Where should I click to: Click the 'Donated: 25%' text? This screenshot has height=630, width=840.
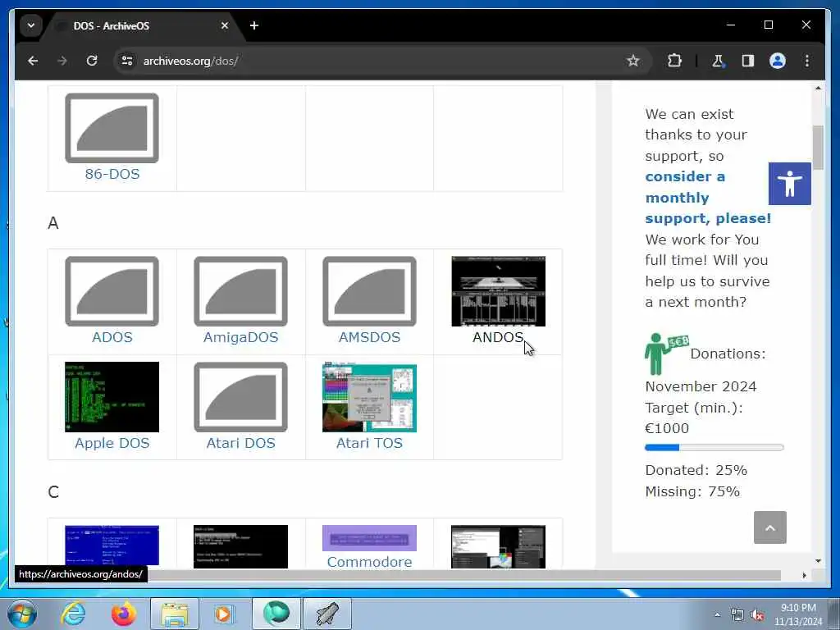(696, 470)
